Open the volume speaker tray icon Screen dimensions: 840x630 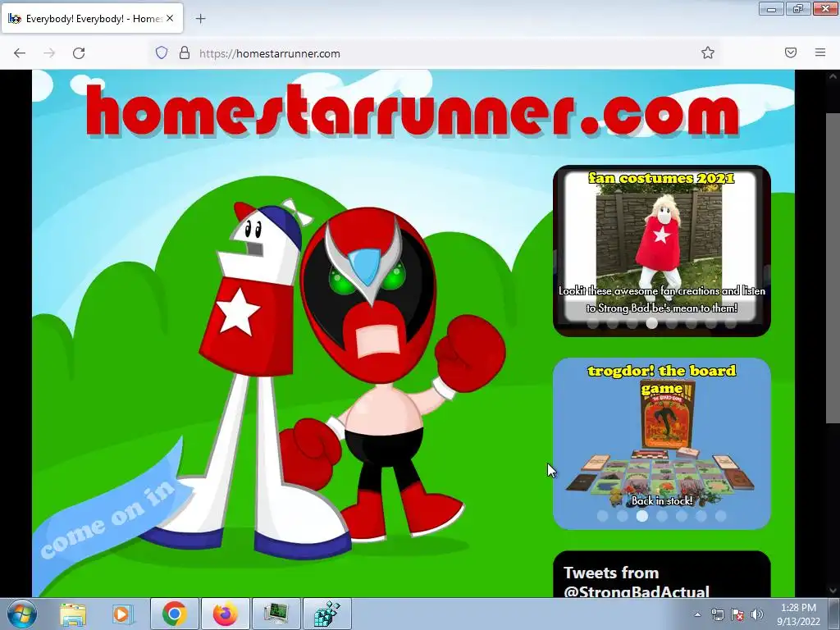coord(757,614)
